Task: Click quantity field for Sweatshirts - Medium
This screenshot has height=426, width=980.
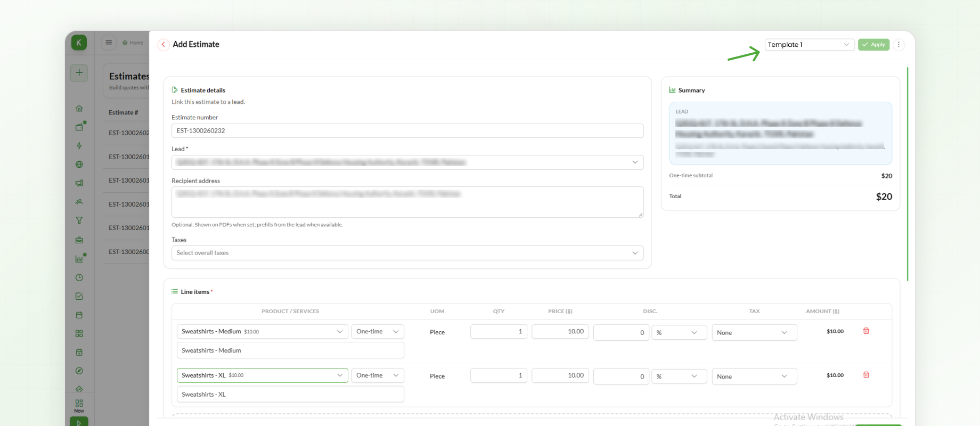Action: [499, 331]
